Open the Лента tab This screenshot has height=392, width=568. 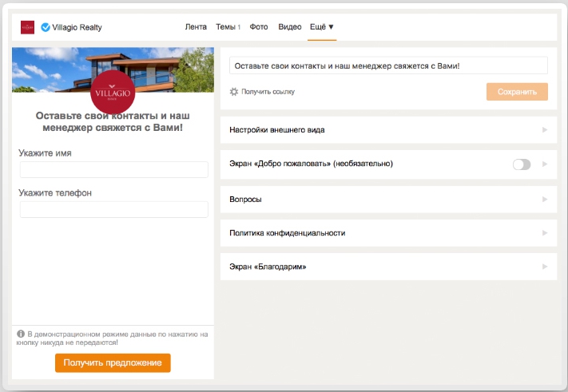pos(196,27)
